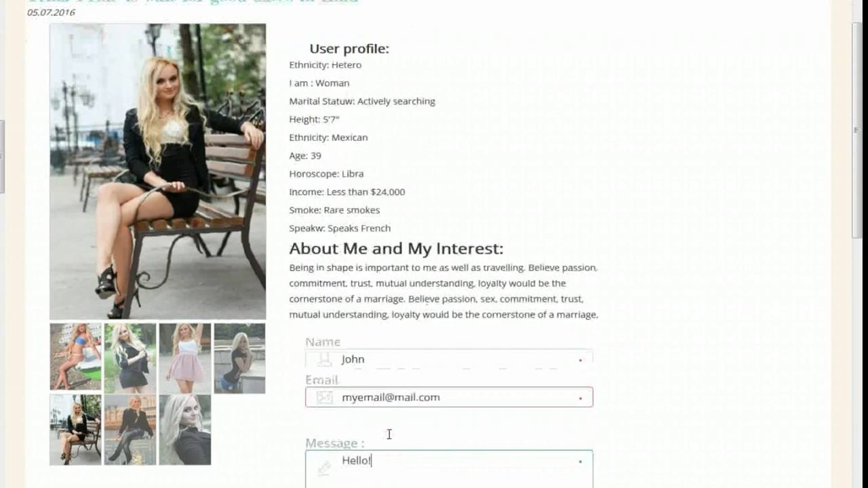This screenshot has width=868, height=488.
Task: Click the 05.07.2016 post date
Action: (x=51, y=12)
